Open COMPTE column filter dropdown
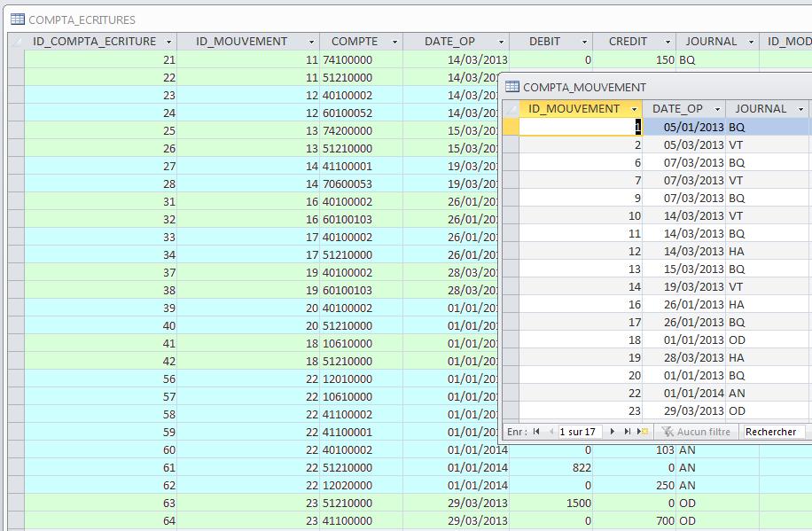The width and height of the screenshot is (812, 531). click(394, 42)
